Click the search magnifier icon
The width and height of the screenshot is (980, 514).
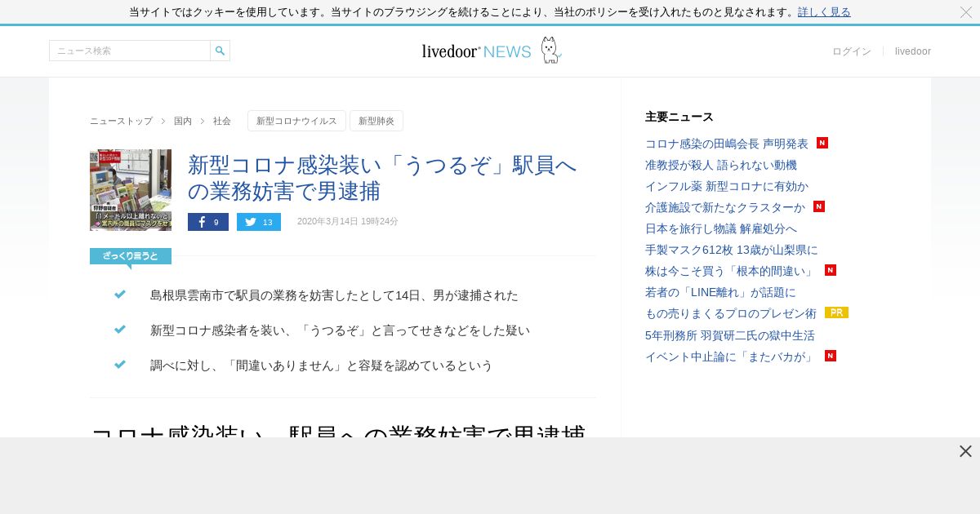220,51
